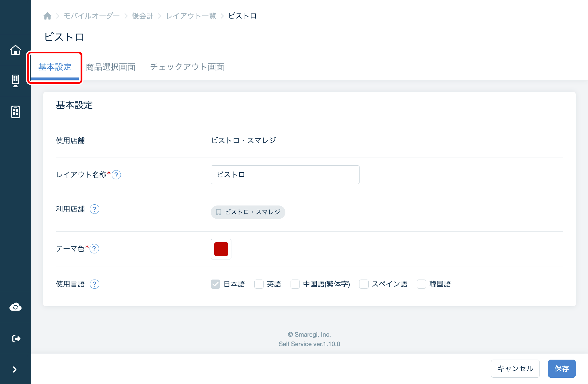Click the cloud sync icon in the sidebar
The image size is (588, 384).
pyautogui.click(x=16, y=307)
